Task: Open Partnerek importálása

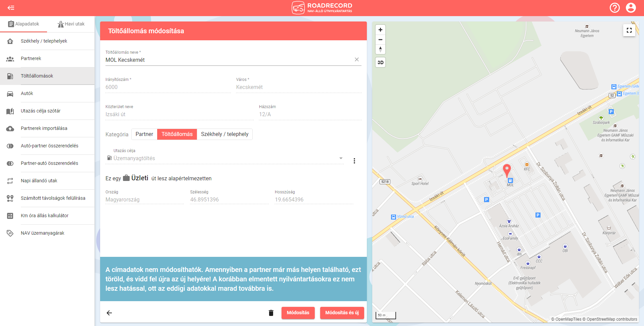Action: pos(47,128)
